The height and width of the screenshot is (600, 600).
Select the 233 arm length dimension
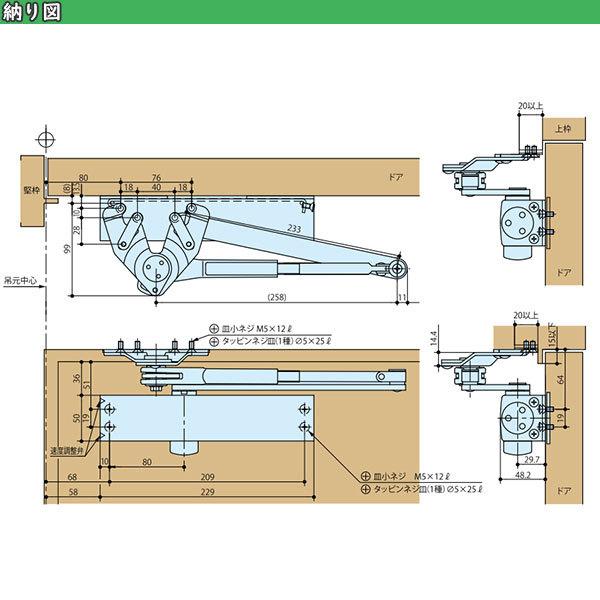pyautogui.click(x=292, y=230)
